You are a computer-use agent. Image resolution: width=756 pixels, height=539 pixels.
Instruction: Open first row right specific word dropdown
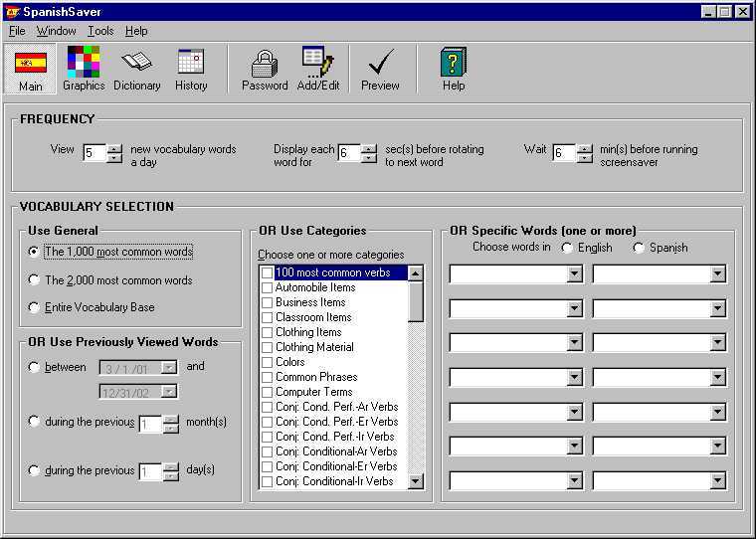click(x=717, y=274)
